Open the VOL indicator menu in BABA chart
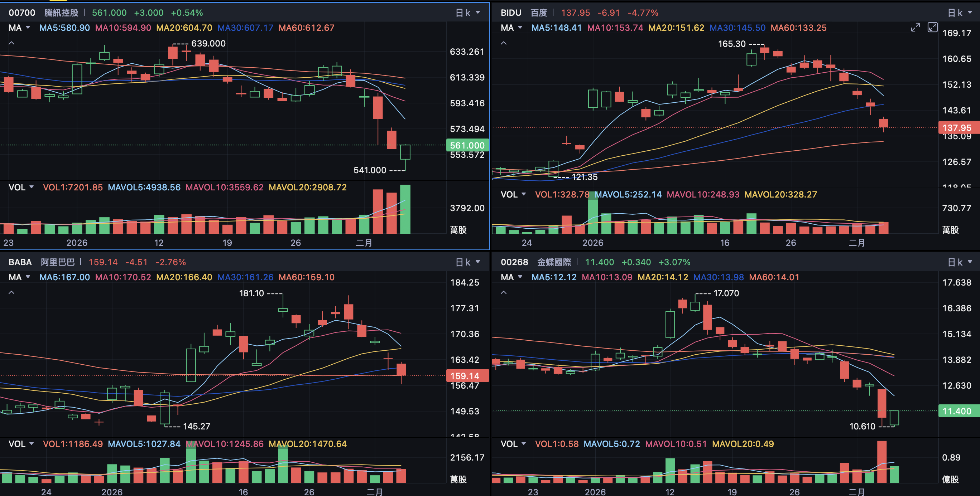 (21, 444)
